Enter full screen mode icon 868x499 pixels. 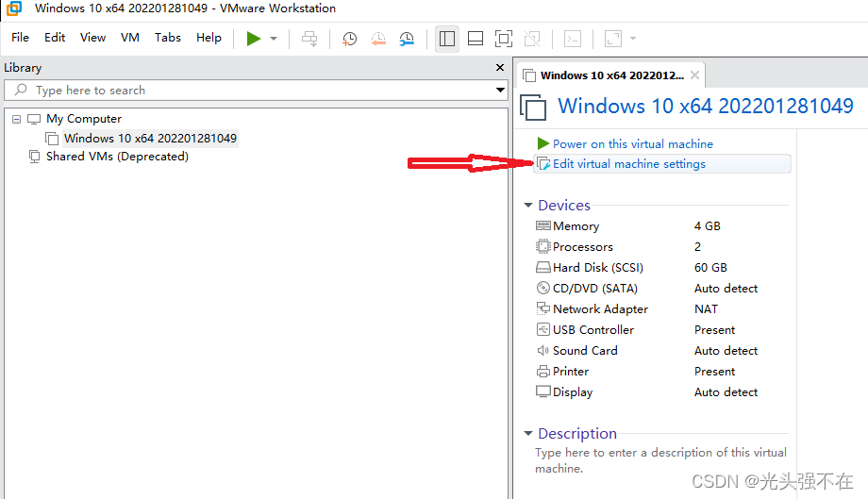503,39
